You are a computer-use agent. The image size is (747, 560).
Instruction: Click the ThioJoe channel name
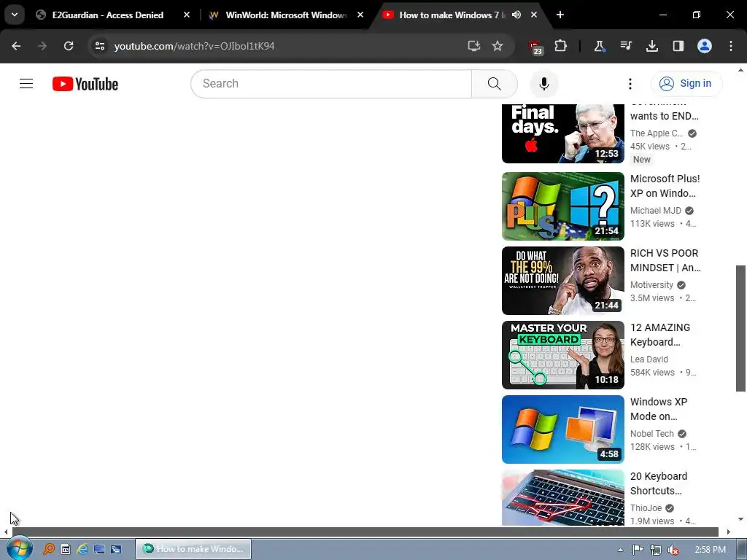pyautogui.click(x=646, y=507)
